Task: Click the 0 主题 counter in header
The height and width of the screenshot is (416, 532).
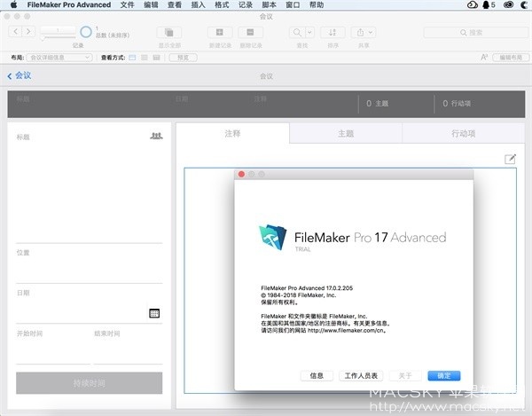Action: [x=378, y=104]
